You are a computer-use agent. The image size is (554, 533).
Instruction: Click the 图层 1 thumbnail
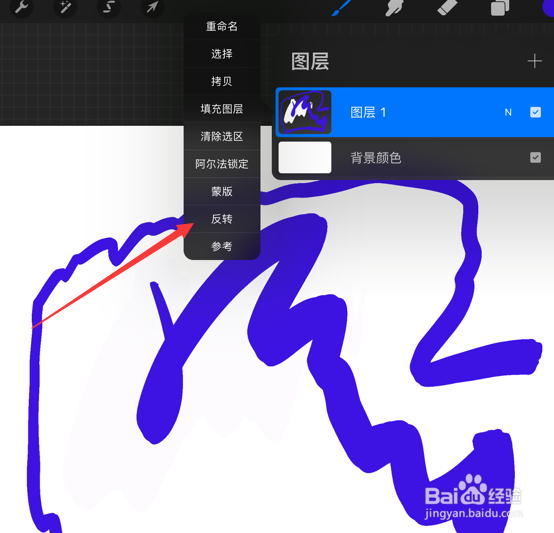(305, 112)
